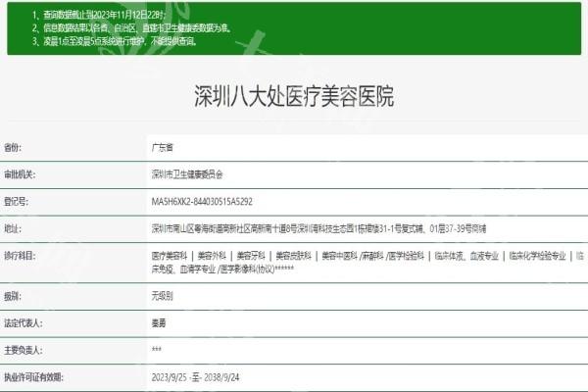This screenshot has width=588, height=392.
Task: Click 临床化学检验专业 in the departments list
Action: (537, 256)
